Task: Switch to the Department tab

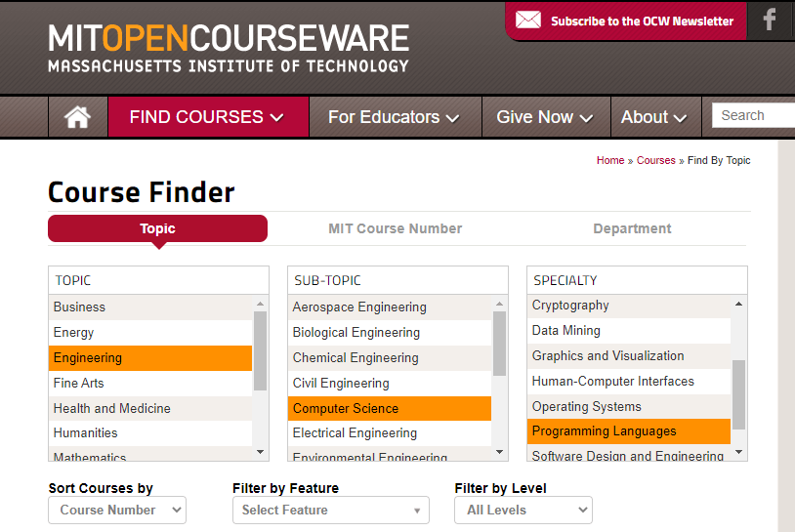Action: [632, 228]
